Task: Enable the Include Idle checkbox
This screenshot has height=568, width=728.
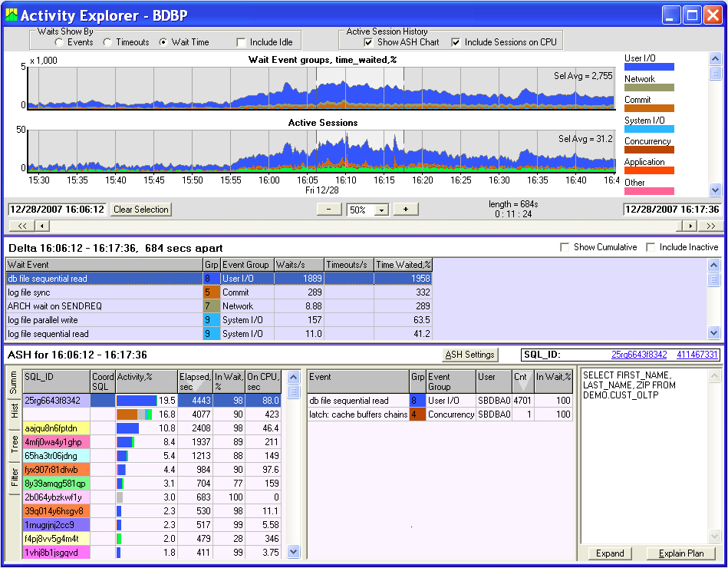Action: (242, 42)
